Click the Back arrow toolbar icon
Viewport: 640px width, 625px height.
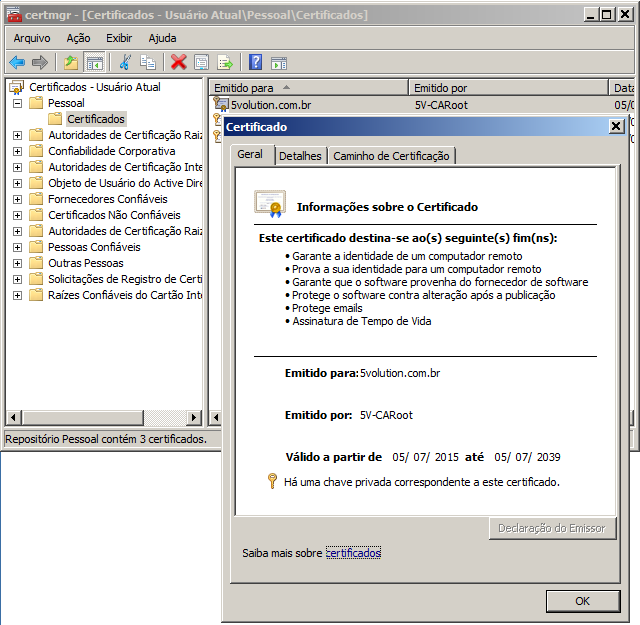17,62
